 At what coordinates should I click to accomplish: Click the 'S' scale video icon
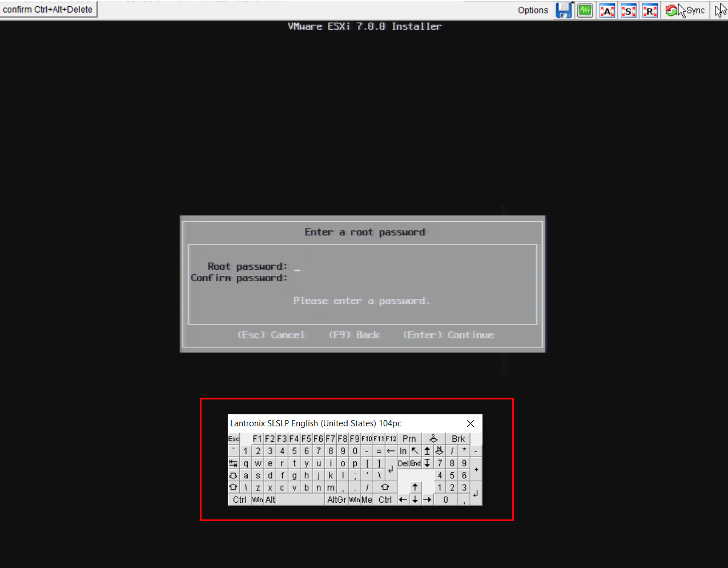(x=628, y=10)
